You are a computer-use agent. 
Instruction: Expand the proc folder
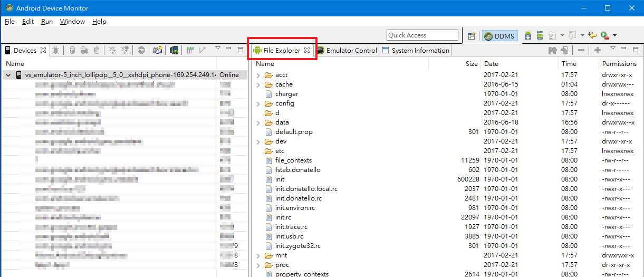click(x=258, y=265)
